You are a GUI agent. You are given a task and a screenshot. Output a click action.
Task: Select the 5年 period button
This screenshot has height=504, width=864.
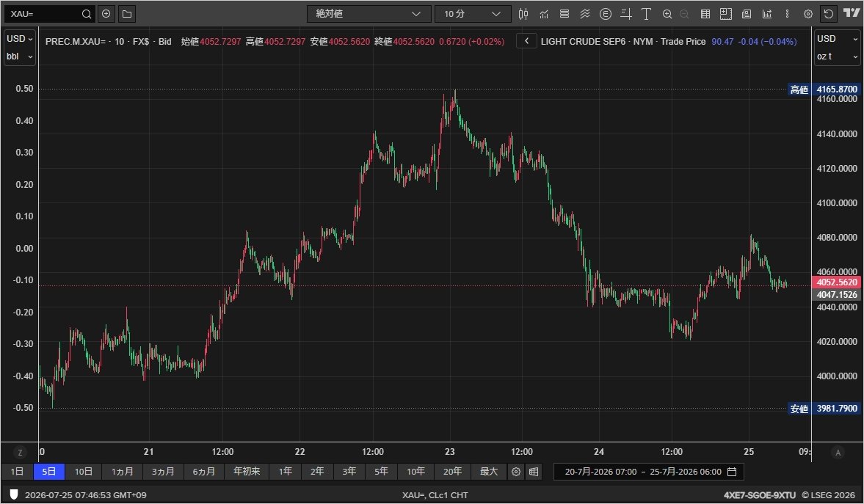click(381, 472)
